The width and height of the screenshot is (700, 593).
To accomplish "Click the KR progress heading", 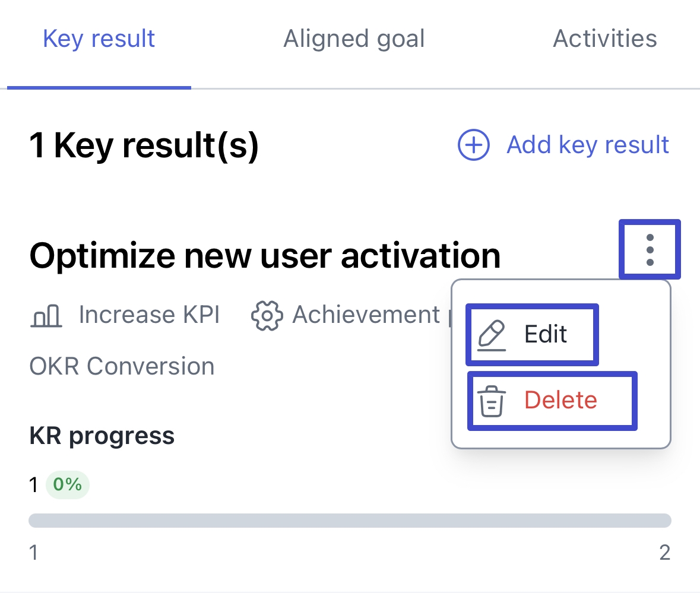I will 102,436.
